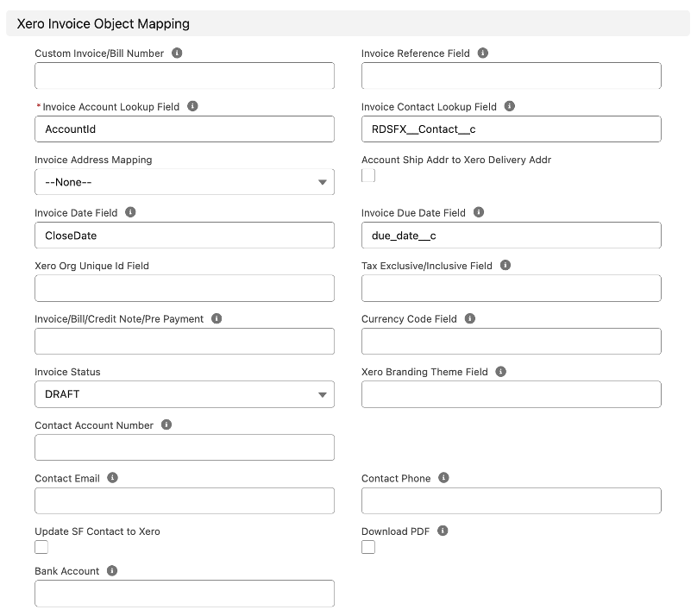Click info icon next to Bank Account

click(112, 571)
